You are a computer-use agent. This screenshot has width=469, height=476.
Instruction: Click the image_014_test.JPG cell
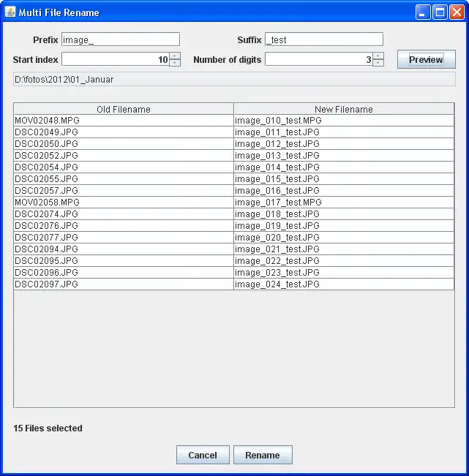344,167
